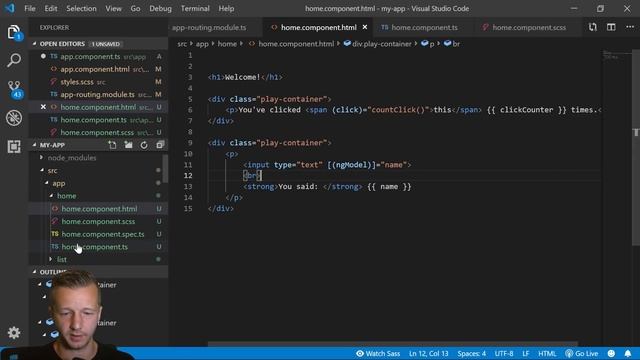The image size is (640, 360).
Task: Split the editor to the right
Action: pos(611,27)
